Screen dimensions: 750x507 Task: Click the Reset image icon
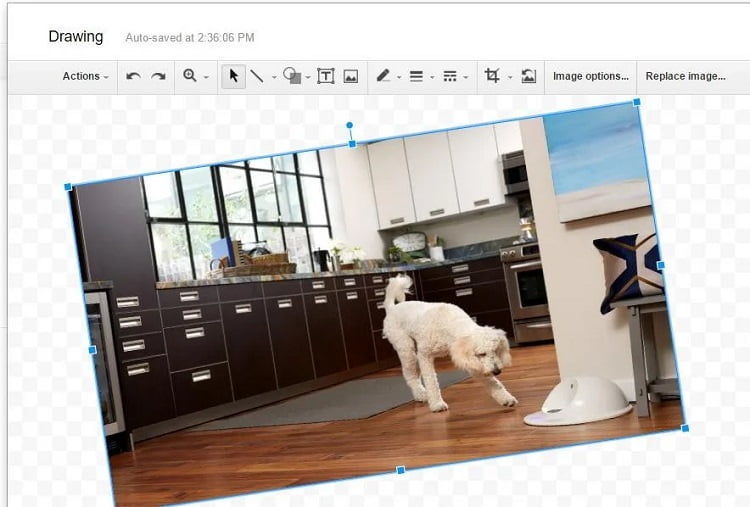(529, 76)
